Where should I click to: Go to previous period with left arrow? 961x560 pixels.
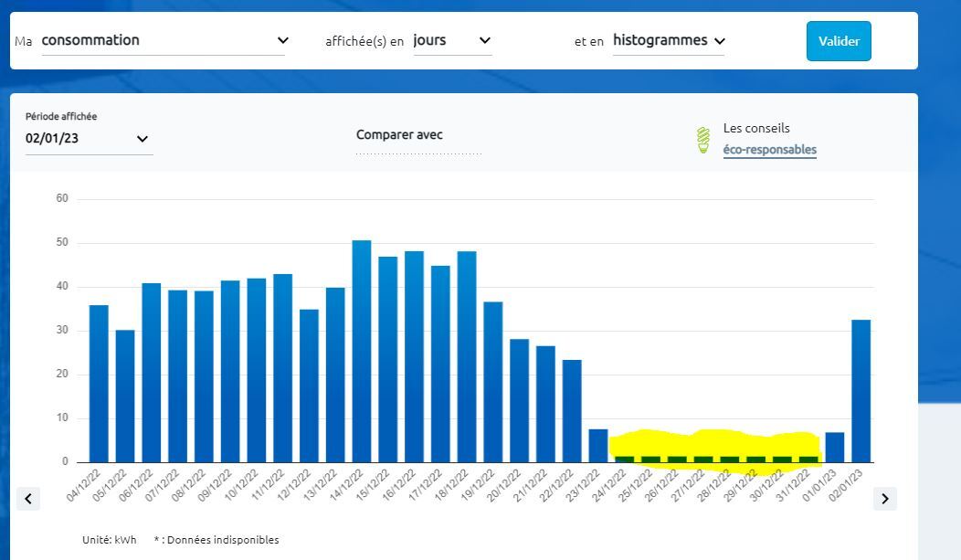tap(28, 499)
